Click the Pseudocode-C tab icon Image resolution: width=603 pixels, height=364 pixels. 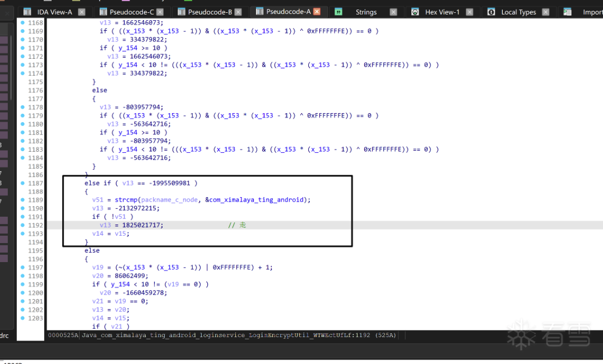(103, 12)
